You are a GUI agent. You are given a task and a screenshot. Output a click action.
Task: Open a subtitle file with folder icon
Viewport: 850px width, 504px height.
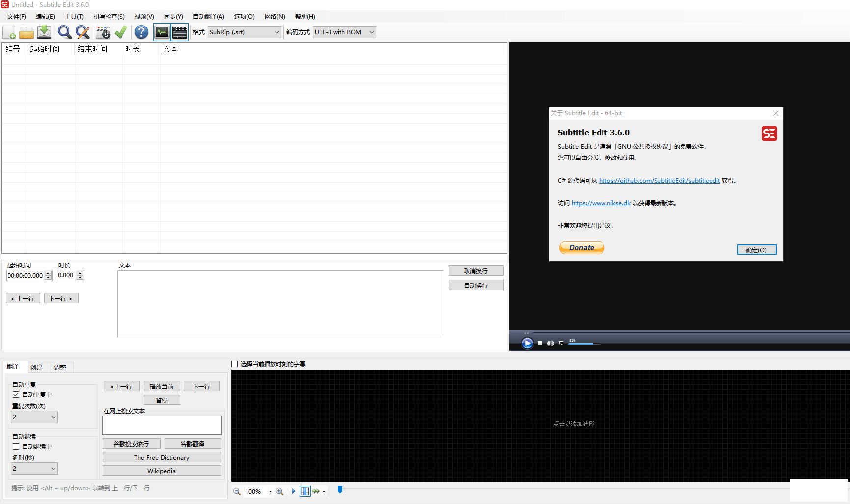[x=27, y=32]
